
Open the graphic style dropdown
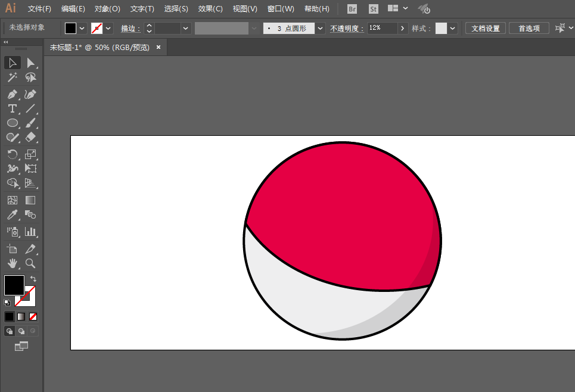coord(452,28)
